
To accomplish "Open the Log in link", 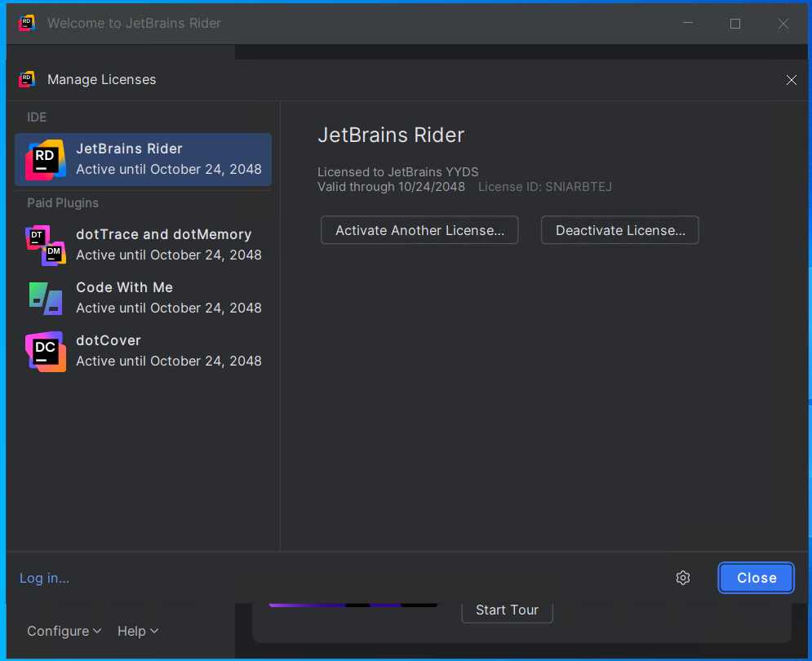I will click(45, 578).
